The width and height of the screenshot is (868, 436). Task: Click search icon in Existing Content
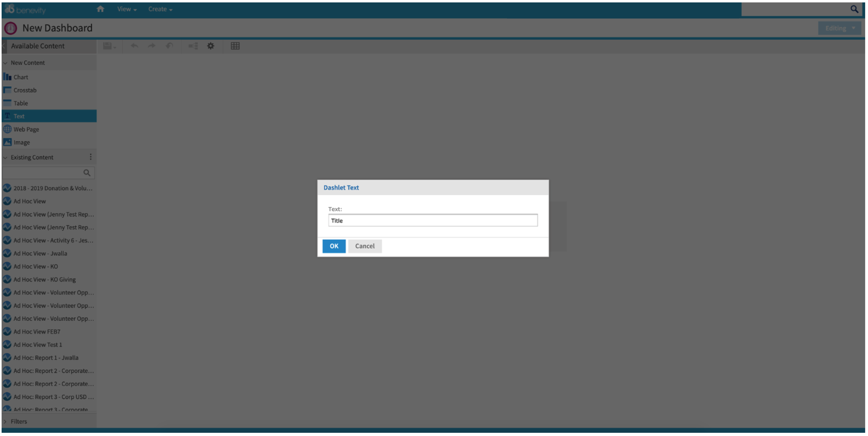pyautogui.click(x=87, y=173)
